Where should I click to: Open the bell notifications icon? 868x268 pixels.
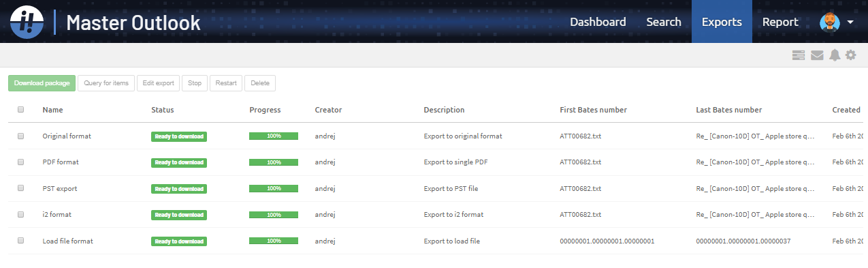tap(835, 55)
